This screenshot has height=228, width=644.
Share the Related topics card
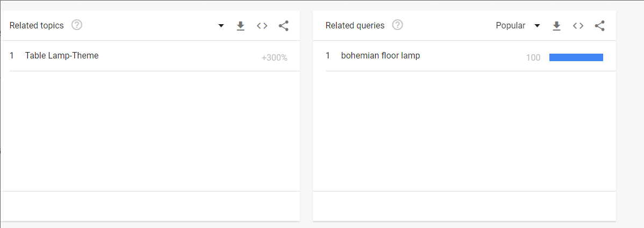tap(284, 26)
